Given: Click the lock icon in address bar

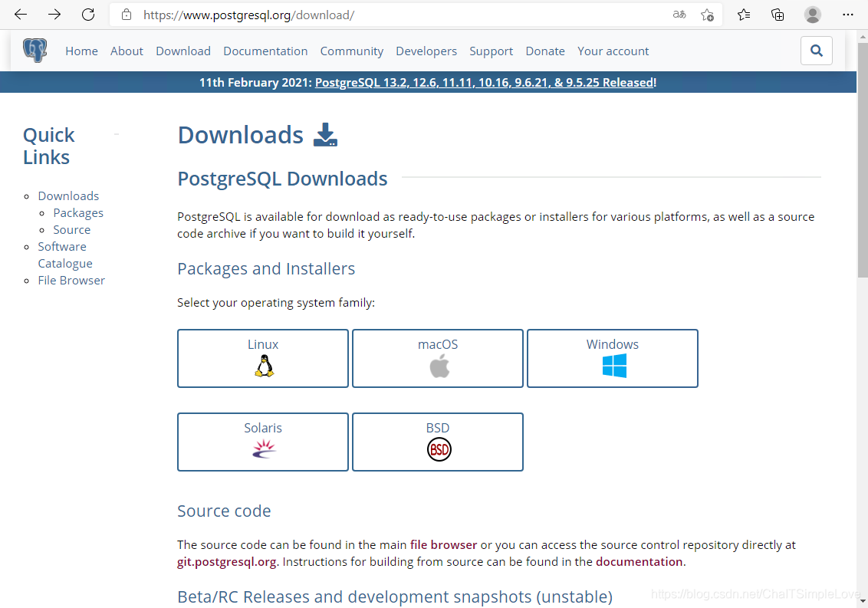Looking at the screenshot, I should tap(127, 15).
